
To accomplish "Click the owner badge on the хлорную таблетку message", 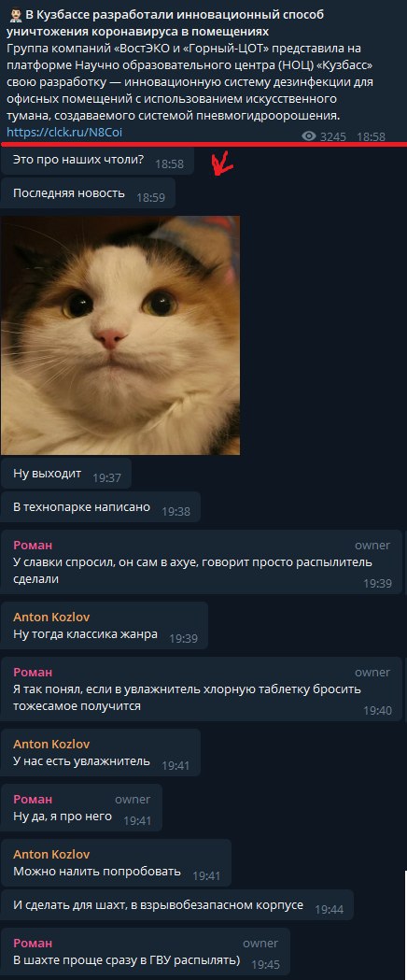I will pos(372,673).
